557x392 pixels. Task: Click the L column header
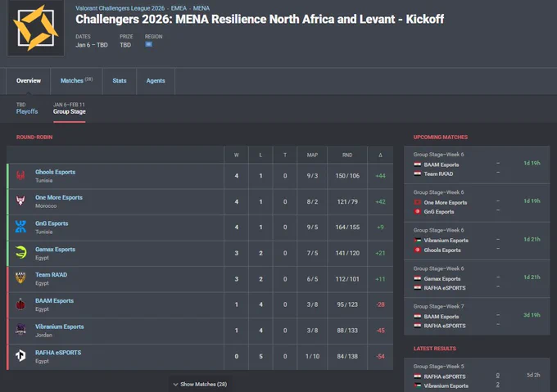tap(260, 155)
